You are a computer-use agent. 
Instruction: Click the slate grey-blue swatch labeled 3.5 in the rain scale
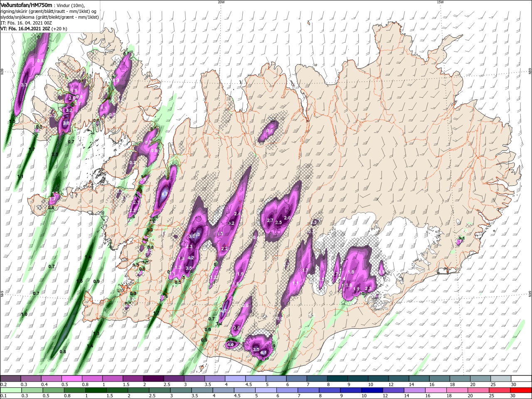(202, 390)
